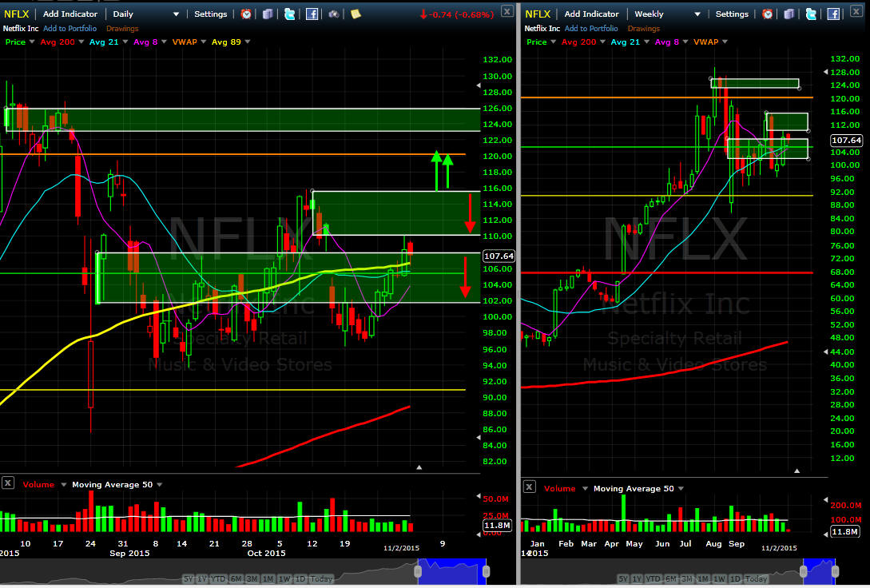Screen dimensions: 870x588
Task: Close the Weekly chart's volume panel
Action: pos(530,487)
